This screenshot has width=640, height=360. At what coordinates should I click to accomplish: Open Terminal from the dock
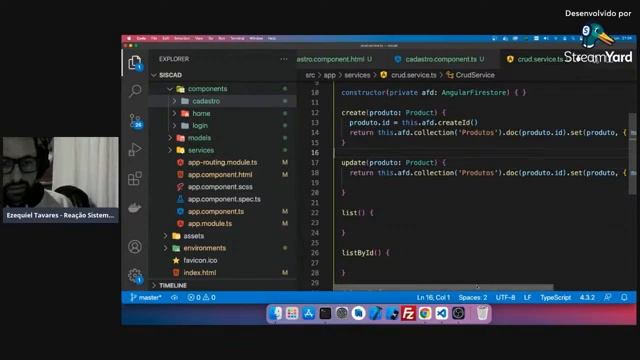tap(325, 313)
